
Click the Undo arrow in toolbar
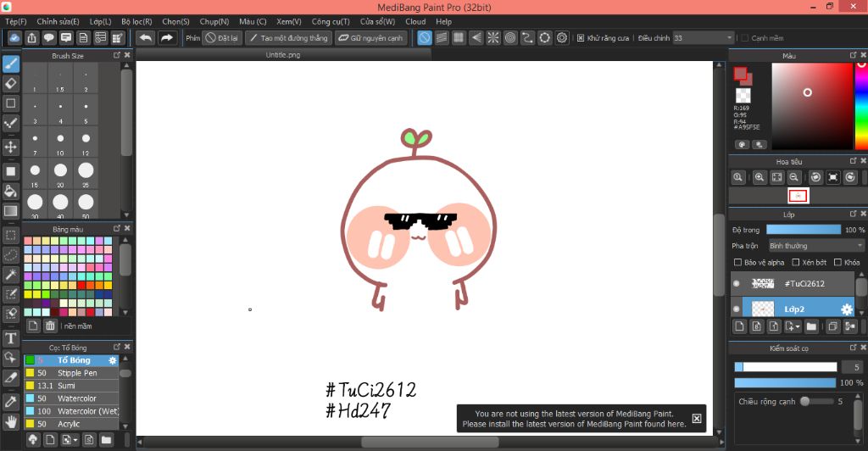click(146, 37)
